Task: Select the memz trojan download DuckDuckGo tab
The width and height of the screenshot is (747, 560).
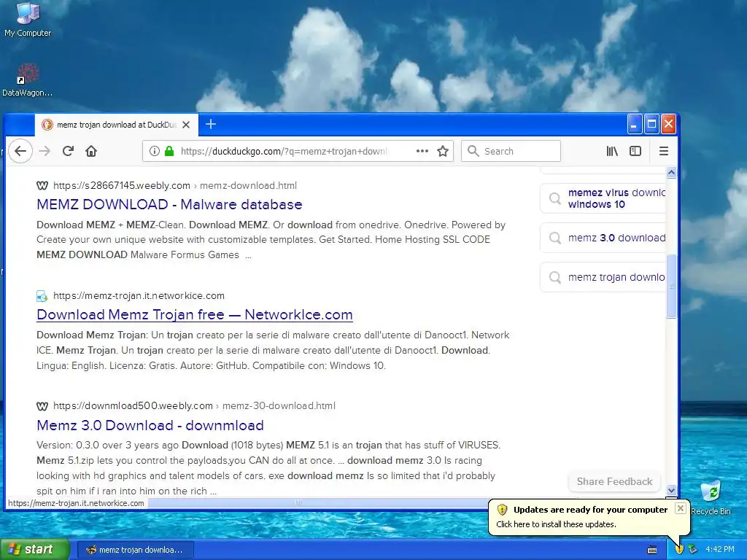Action: (x=116, y=125)
